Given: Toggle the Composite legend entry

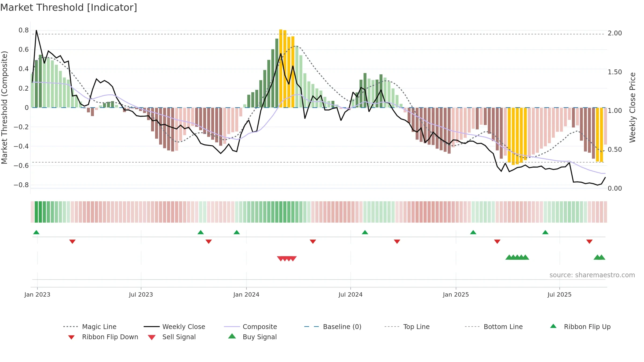Looking at the screenshot, I should pos(250,327).
